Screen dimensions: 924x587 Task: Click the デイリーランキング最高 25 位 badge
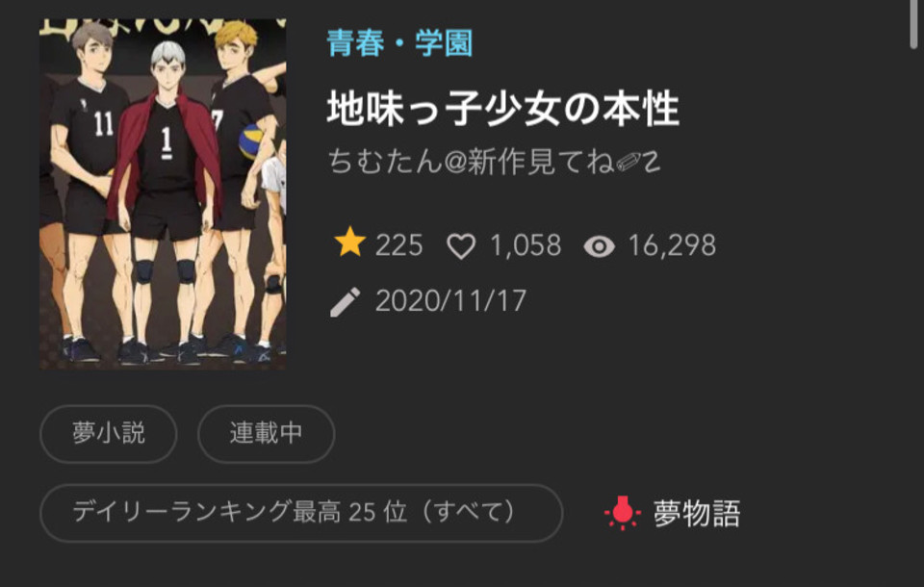click(301, 513)
